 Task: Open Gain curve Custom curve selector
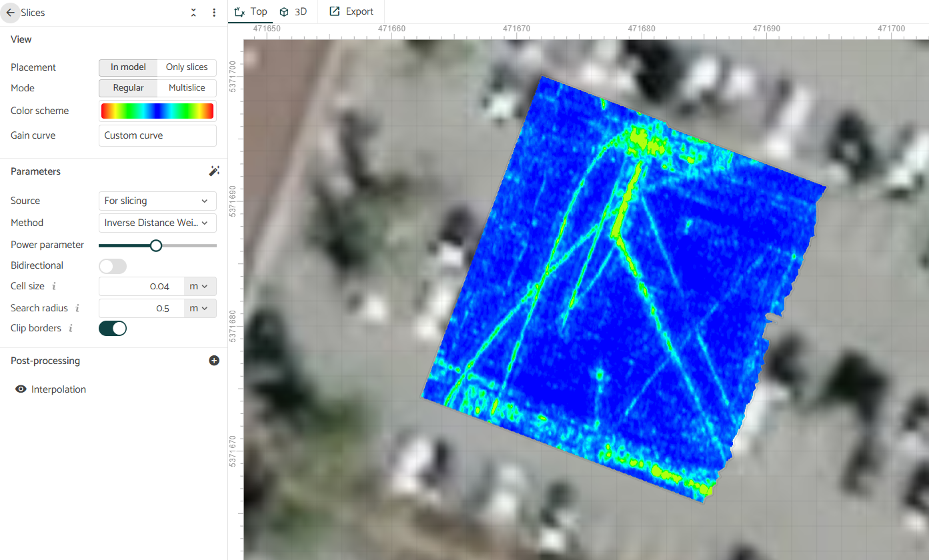point(157,135)
